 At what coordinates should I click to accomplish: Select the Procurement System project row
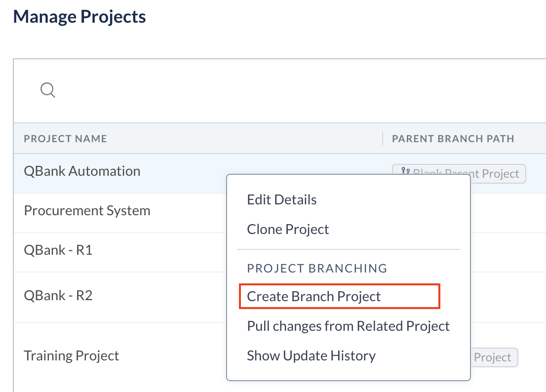(x=87, y=210)
